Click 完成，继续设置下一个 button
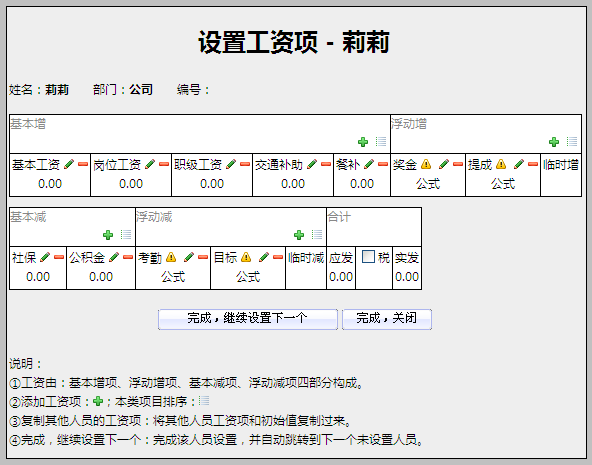The image size is (592, 465). click(248, 319)
